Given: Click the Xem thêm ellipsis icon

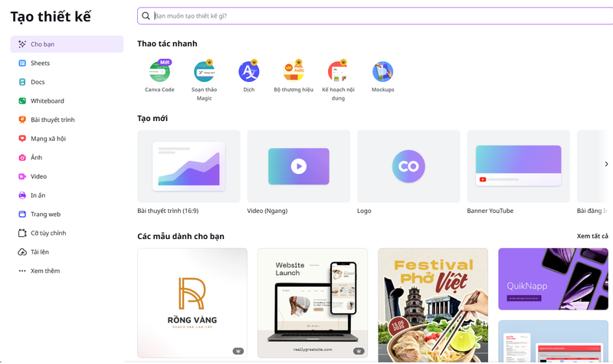Looking at the screenshot, I should pos(22,271).
